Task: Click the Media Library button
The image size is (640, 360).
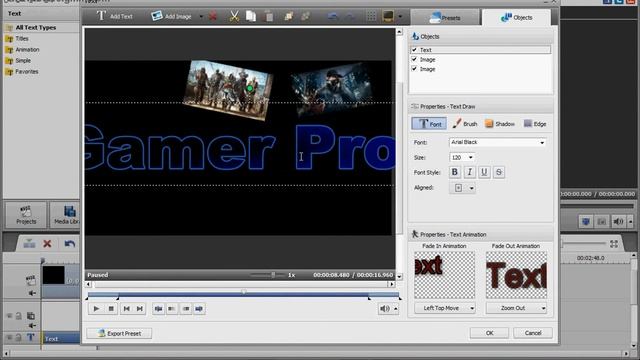Action: pyautogui.click(x=65, y=215)
